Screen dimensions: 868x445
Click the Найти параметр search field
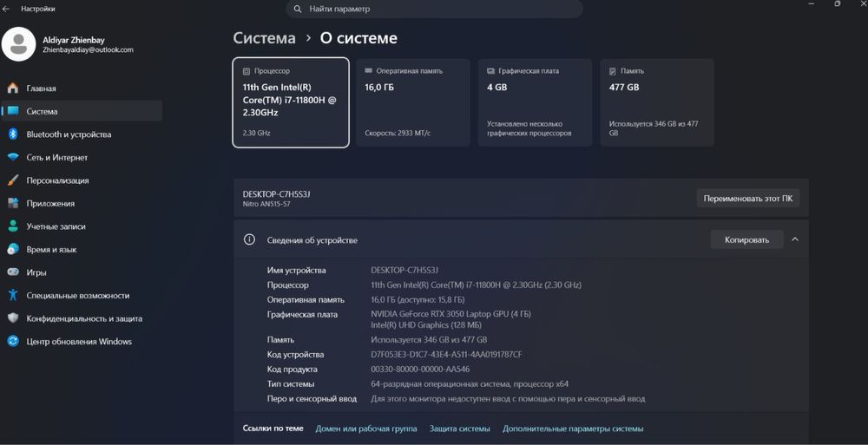pyautogui.click(x=434, y=9)
